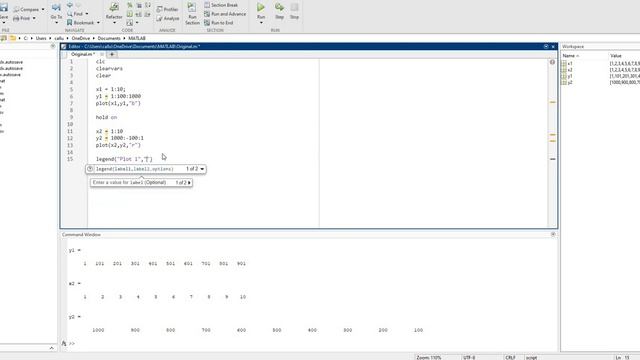This screenshot has height=360, width=640.
Task: Click the warning marker beside line 6
Action: [x=553, y=102]
